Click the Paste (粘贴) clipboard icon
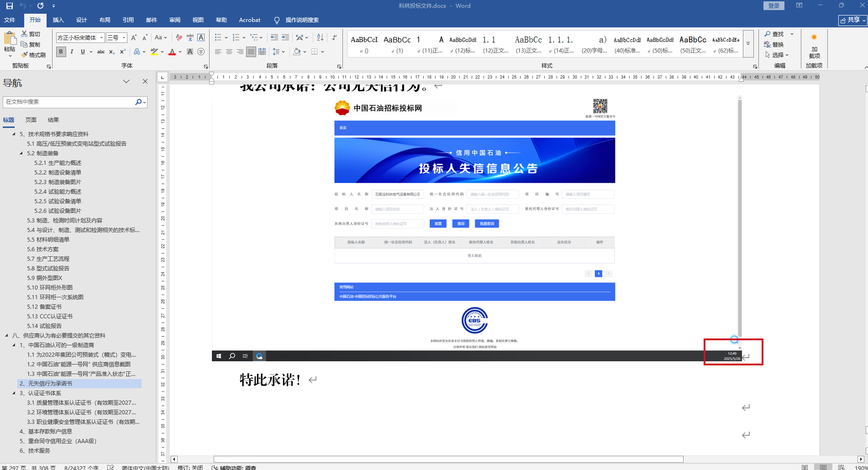This screenshot has width=868, height=470. point(9,38)
